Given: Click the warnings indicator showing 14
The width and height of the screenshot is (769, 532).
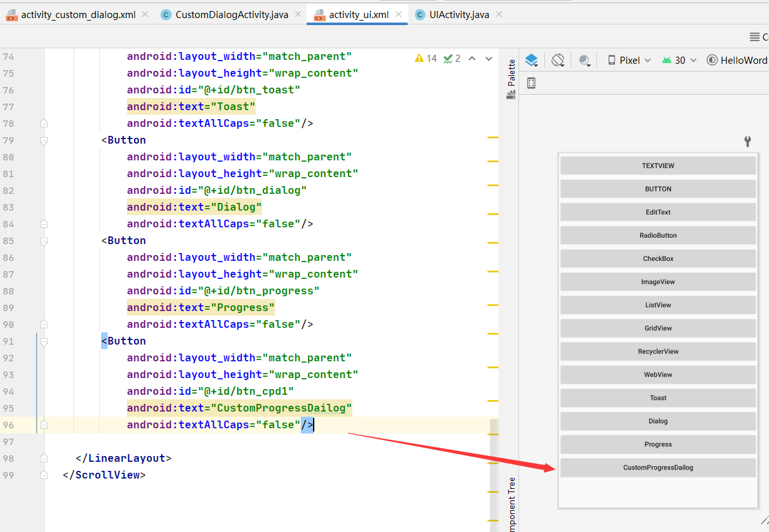Looking at the screenshot, I should (426, 59).
